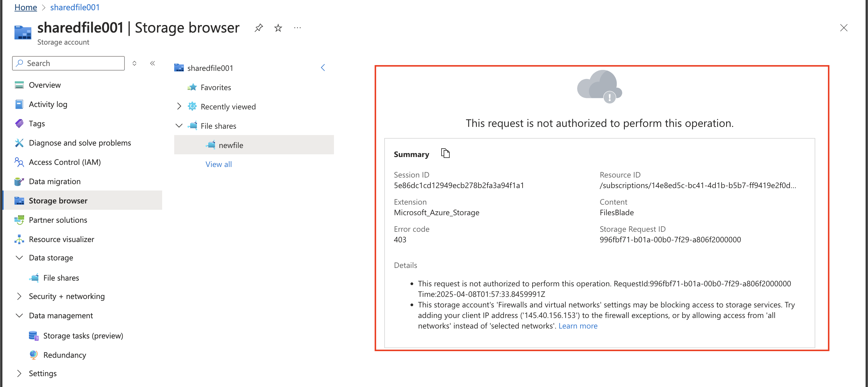868x387 pixels.
Task: Click the FilesBlade content value
Action: (x=616, y=212)
